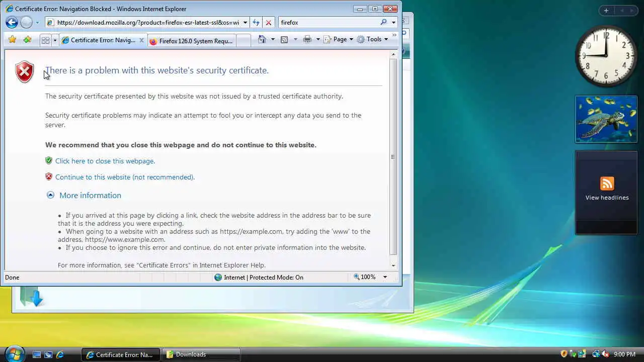Collapse the More information section arrow
This screenshot has width=644, height=362.
[50, 195]
